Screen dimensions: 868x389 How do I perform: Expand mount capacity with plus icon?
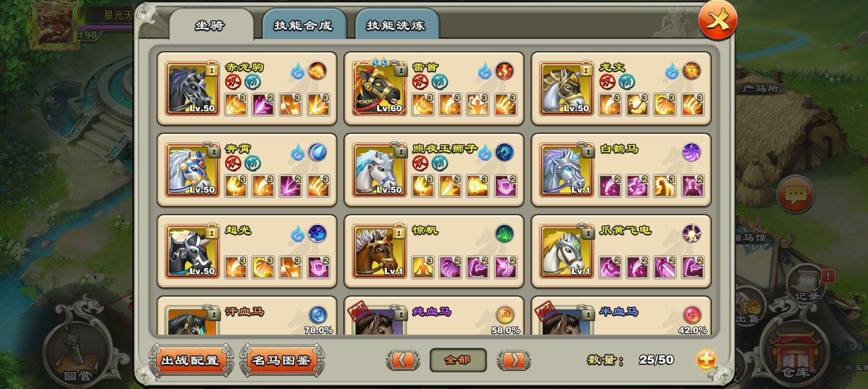click(706, 359)
